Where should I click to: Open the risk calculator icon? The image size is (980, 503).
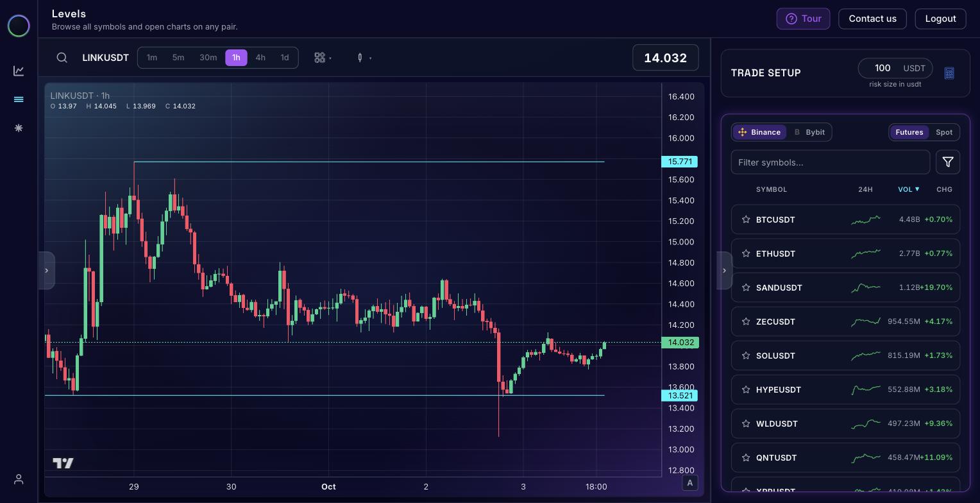[949, 73]
